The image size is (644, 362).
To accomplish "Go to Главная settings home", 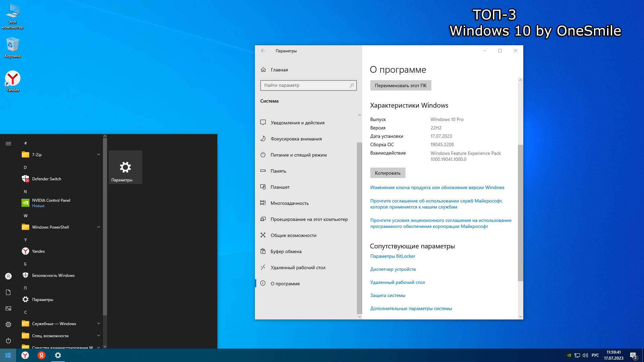I will (x=279, y=70).
